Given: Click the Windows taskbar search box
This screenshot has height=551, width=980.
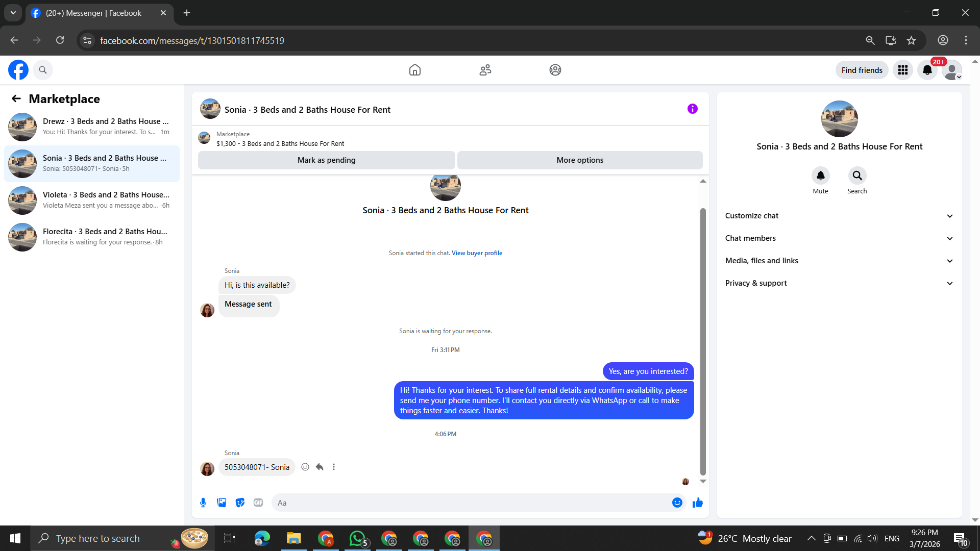Looking at the screenshot, I should (x=122, y=538).
